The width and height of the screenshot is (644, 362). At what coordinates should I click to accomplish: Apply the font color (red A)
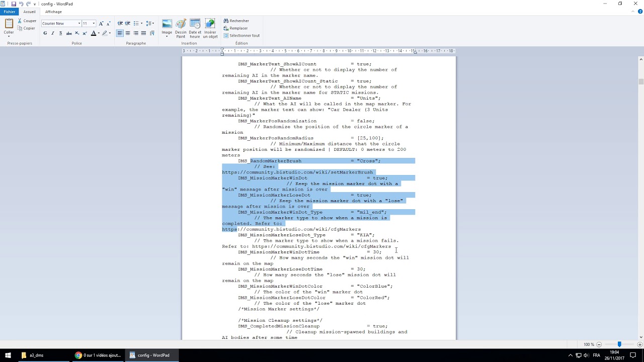pyautogui.click(x=94, y=33)
